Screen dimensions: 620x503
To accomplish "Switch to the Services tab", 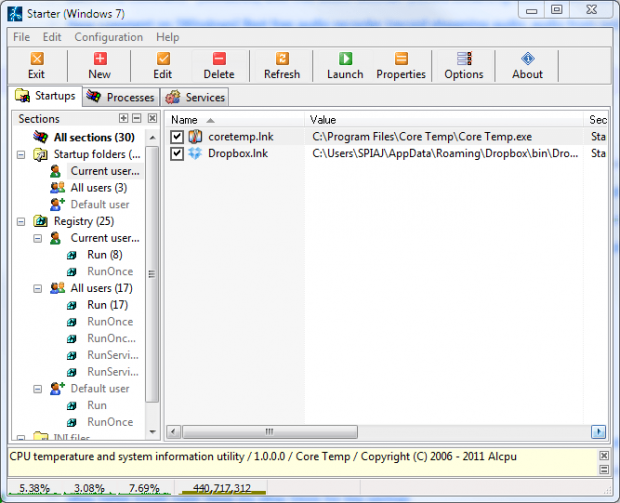I will [195, 97].
